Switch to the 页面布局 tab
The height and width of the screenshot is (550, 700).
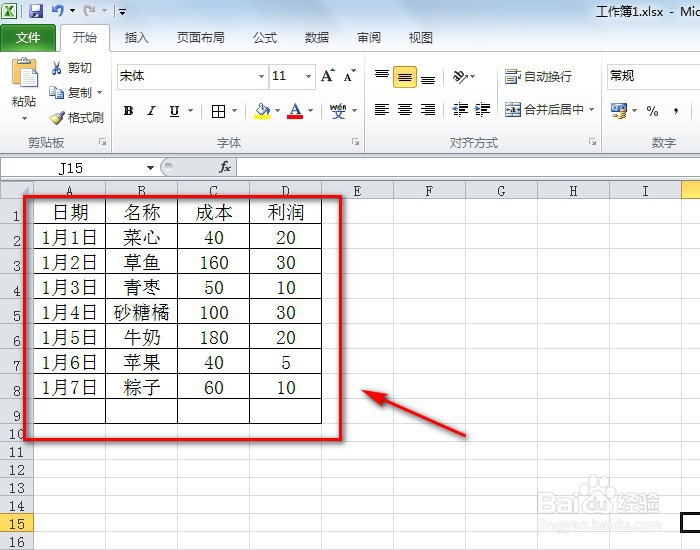point(200,38)
